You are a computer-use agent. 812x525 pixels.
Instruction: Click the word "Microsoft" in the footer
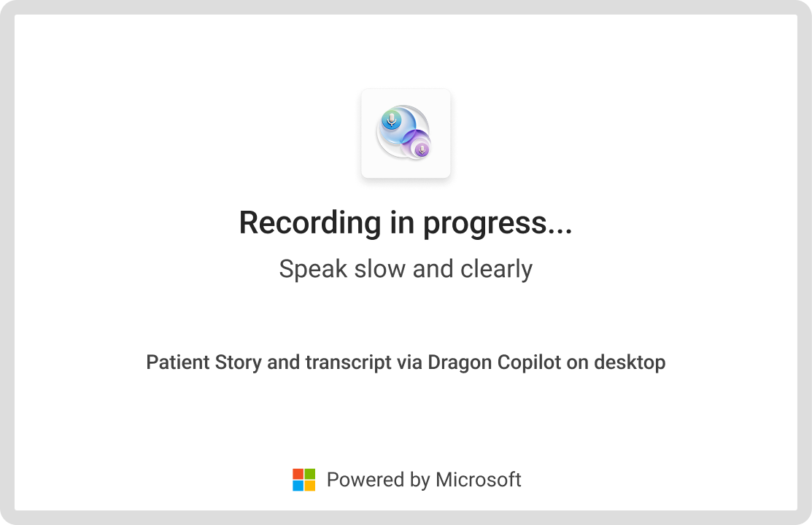coord(479,480)
